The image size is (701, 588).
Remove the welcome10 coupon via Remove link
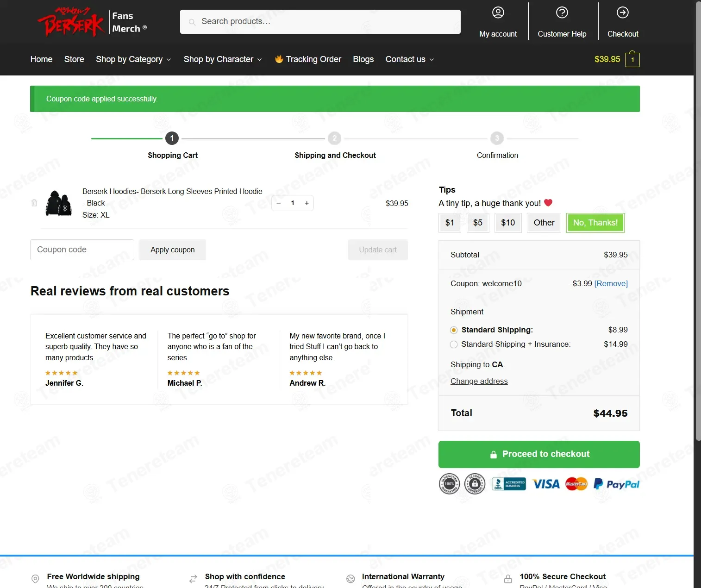tap(611, 283)
